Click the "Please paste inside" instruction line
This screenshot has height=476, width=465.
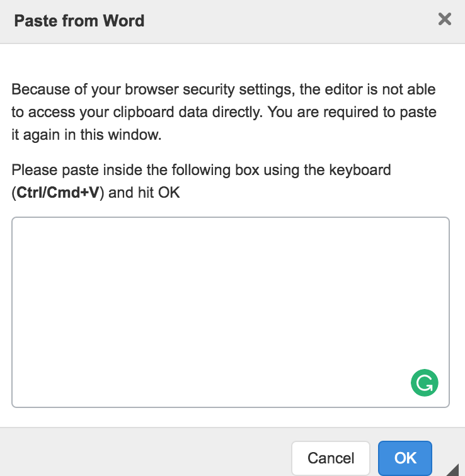(x=202, y=170)
